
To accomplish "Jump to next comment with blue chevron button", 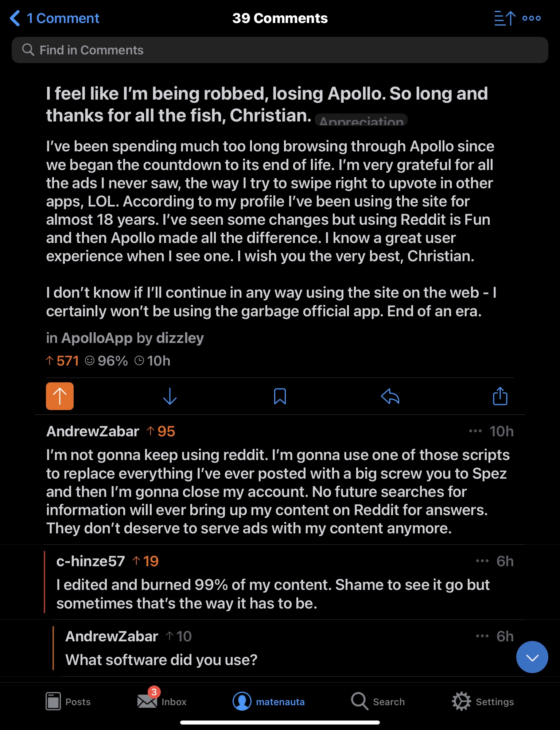I will (532, 657).
